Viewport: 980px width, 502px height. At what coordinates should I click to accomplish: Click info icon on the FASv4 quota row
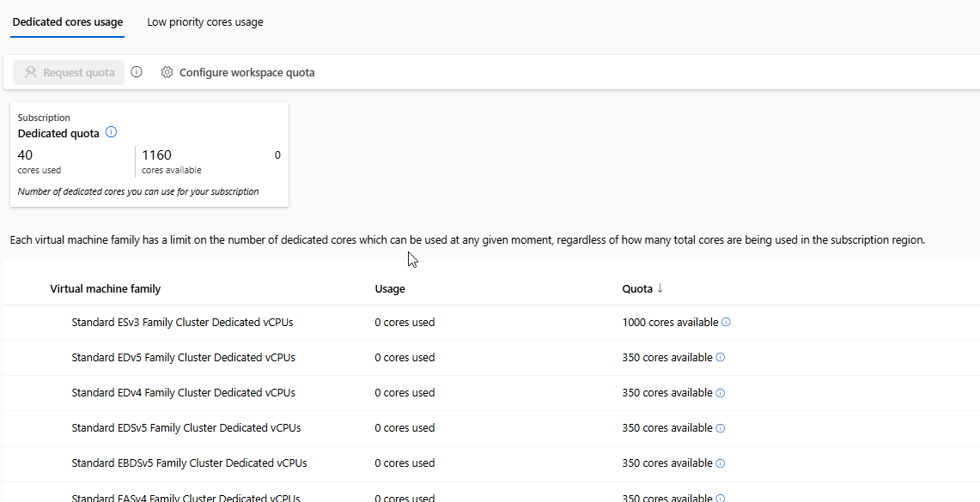[x=720, y=497]
